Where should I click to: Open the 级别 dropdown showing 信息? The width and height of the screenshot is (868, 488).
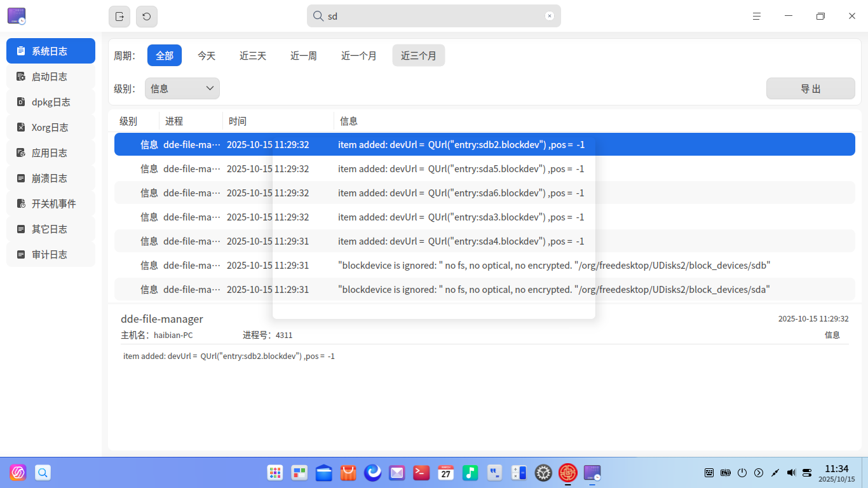(182, 88)
